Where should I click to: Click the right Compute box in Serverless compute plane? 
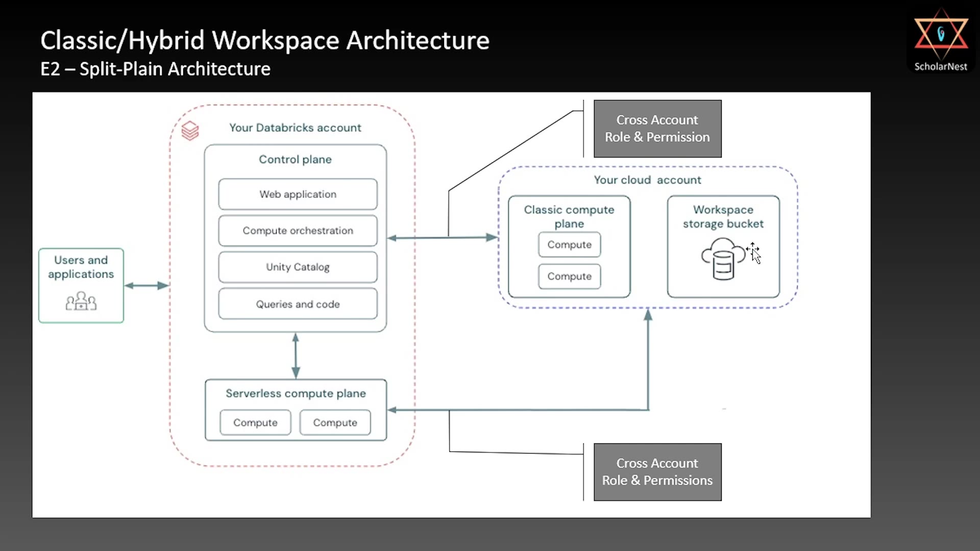[x=335, y=422]
